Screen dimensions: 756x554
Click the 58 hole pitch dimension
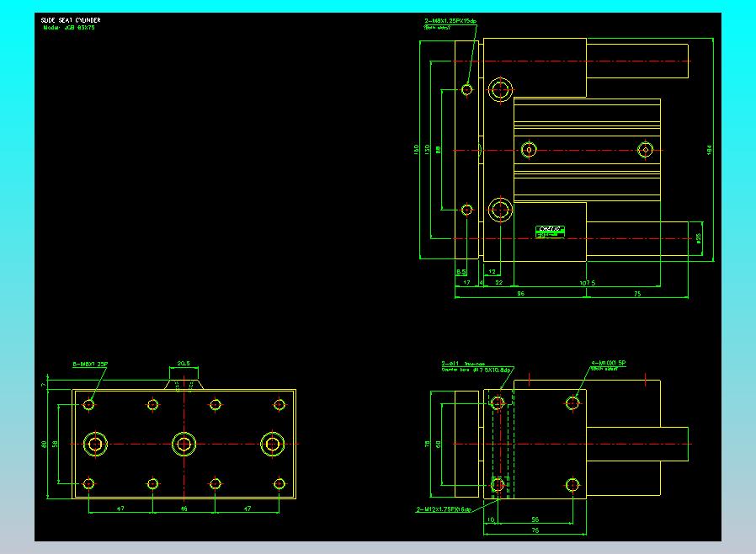coord(55,444)
